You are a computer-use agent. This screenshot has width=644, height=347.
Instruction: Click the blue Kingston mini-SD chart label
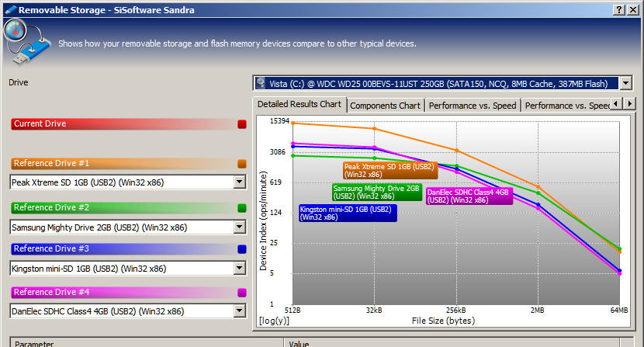[x=348, y=213]
